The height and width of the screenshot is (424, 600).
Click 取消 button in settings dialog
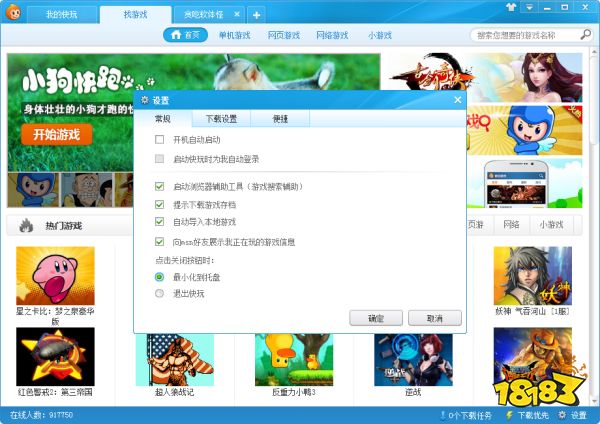(x=434, y=318)
